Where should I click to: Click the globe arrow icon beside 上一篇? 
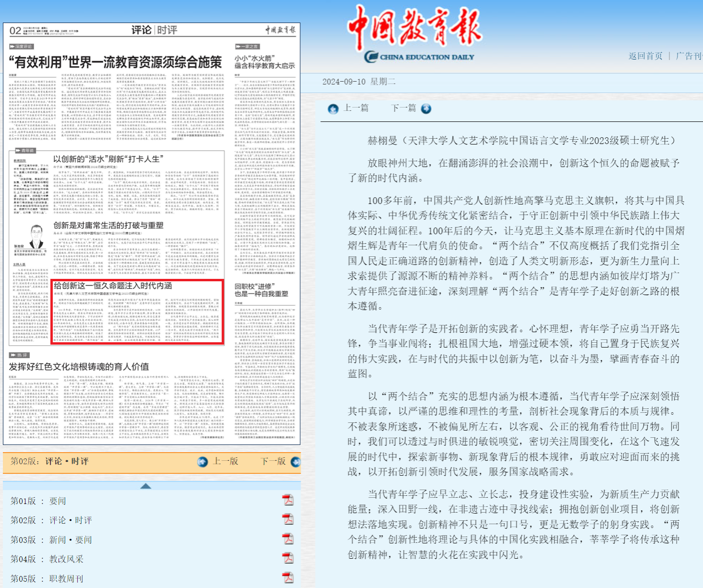pos(332,109)
